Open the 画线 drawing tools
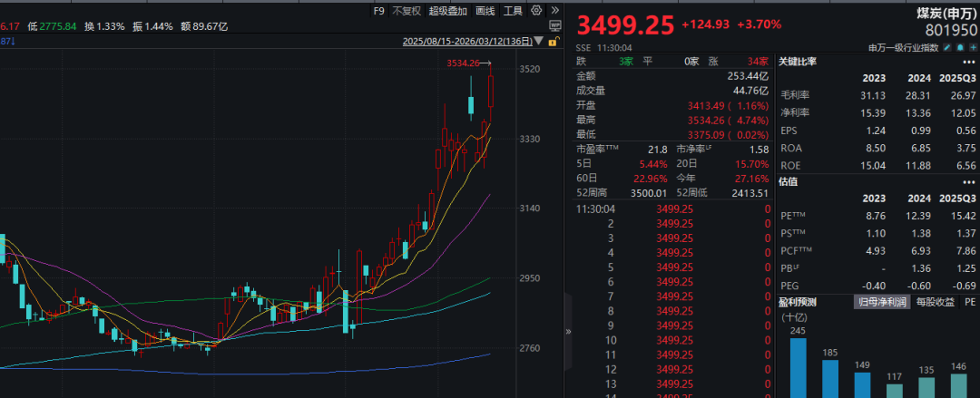 [485, 11]
